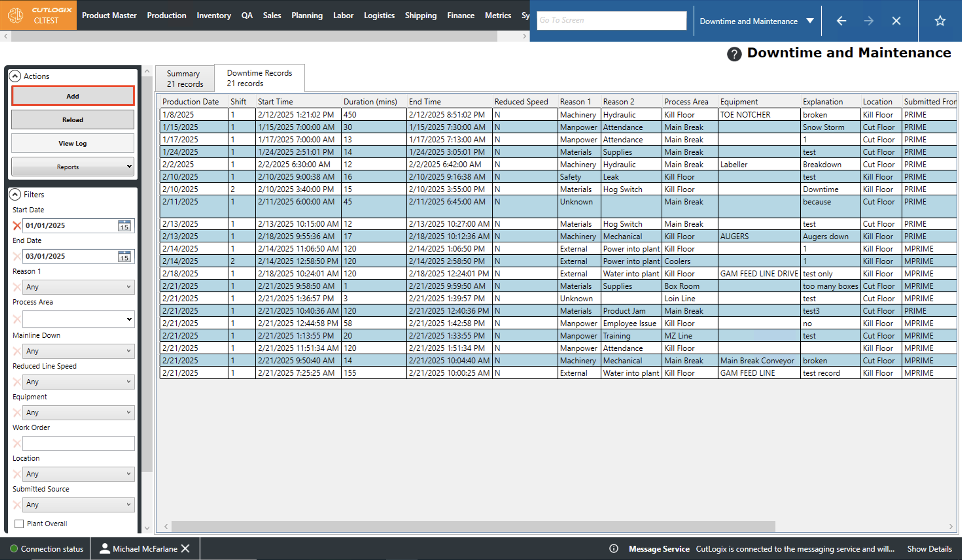Open the Reason 1 filter dropdown
Viewport: 962px width, 560px height.
(78, 287)
